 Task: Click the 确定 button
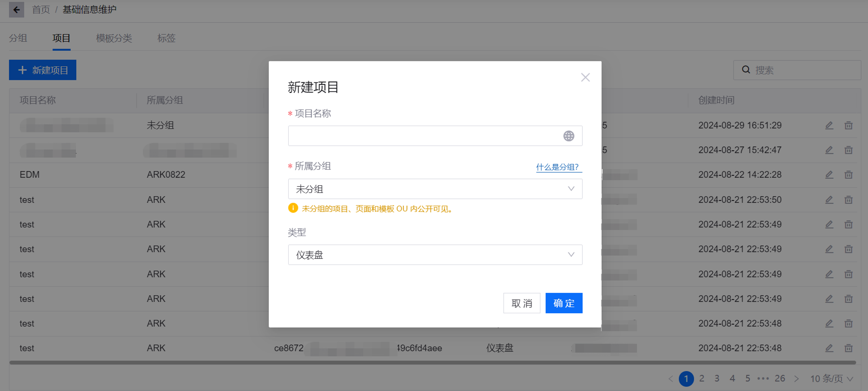click(x=564, y=303)
